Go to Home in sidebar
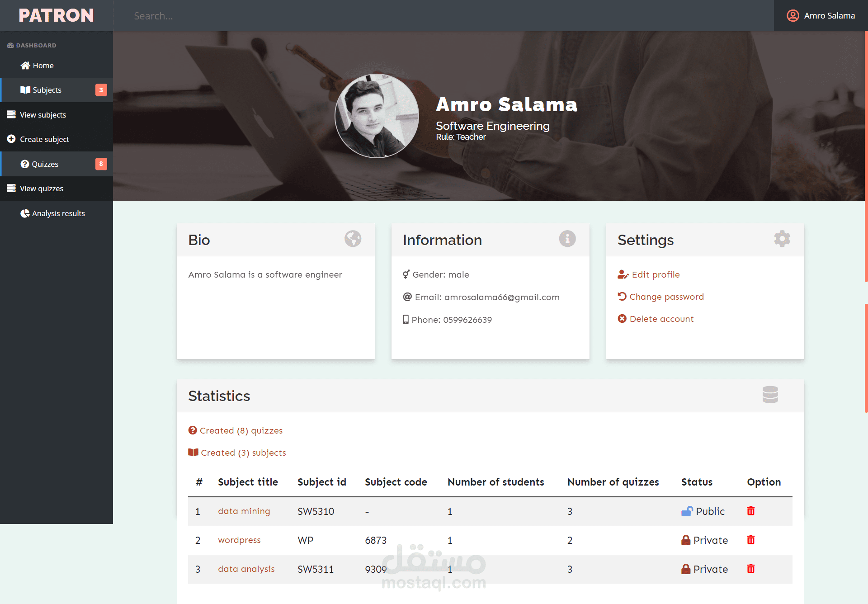 [43, 66]
